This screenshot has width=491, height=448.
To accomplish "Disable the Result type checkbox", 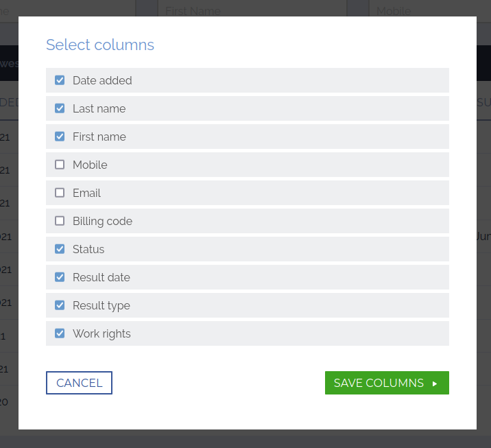I will point(60,305).
